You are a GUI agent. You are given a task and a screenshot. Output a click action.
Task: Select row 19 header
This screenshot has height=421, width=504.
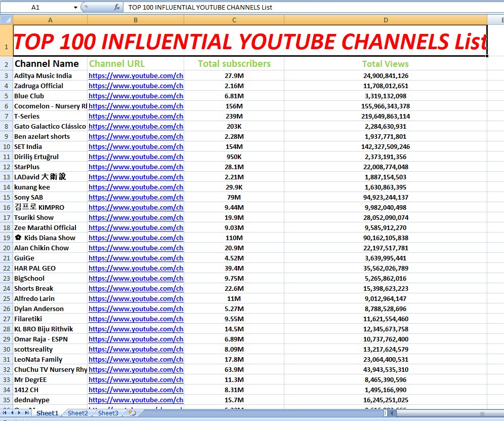(x=7, y=238)
